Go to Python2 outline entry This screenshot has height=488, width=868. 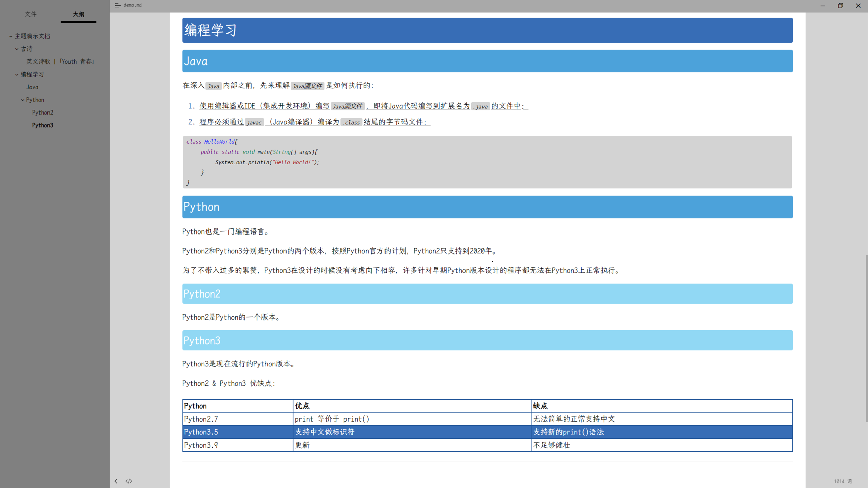(x=43, y=112)
